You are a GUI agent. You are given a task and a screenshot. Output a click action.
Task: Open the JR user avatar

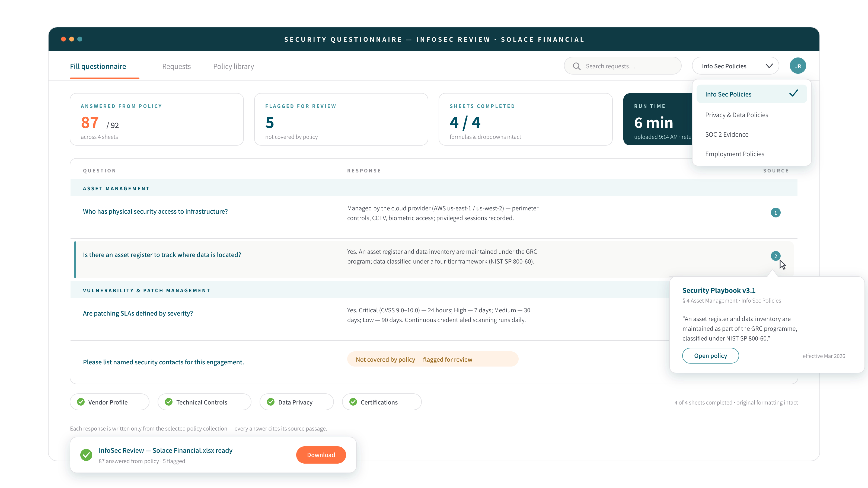pyautogui.click(x=797, y=66)
